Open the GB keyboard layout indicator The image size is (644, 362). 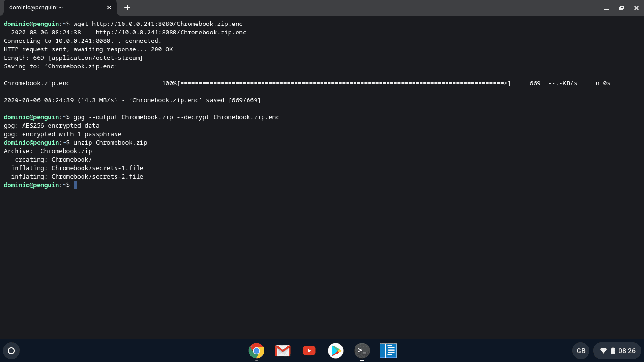pos(581,351)
